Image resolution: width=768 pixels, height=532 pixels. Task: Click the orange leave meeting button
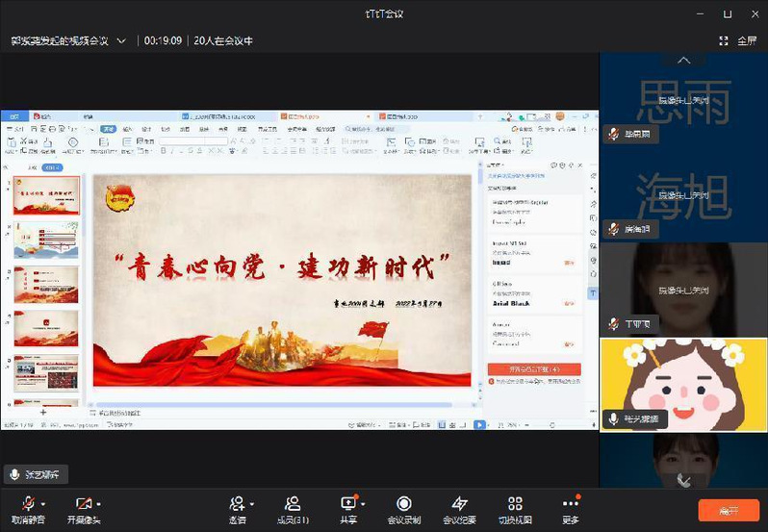[x=729, y=510]
